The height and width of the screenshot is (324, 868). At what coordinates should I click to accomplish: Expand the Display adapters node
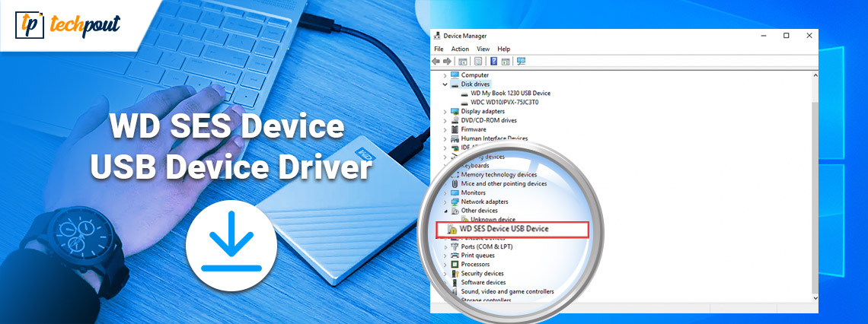click(x=445, y=111)
